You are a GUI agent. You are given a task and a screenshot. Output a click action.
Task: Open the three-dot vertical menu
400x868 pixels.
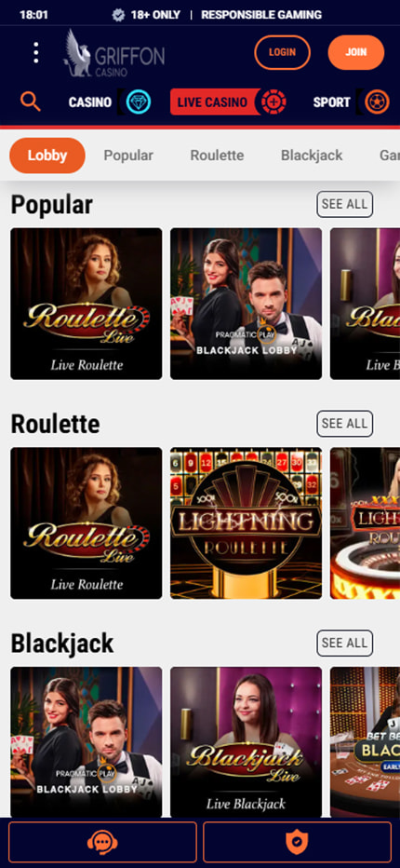click(36, 52)
